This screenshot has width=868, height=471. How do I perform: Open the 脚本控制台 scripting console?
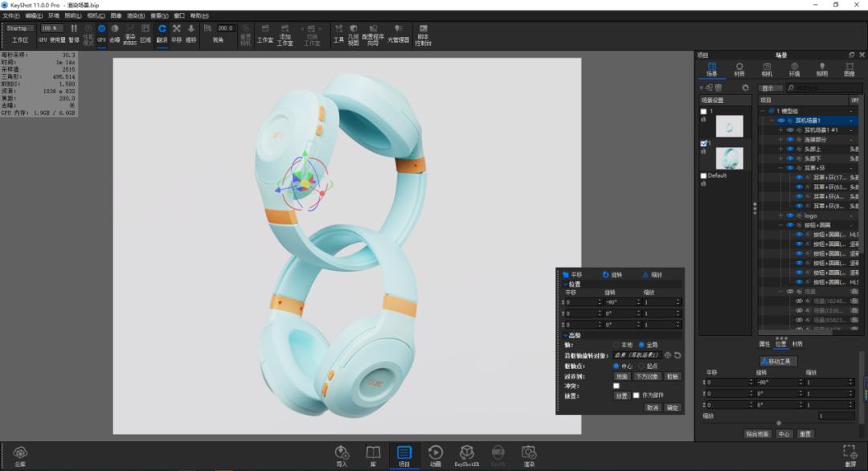(x=424, y=35)
